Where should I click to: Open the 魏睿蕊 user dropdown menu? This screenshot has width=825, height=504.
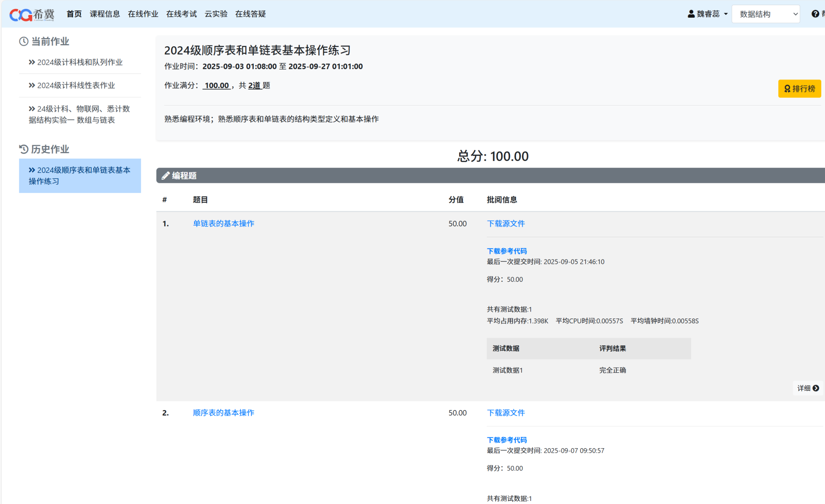708,14
